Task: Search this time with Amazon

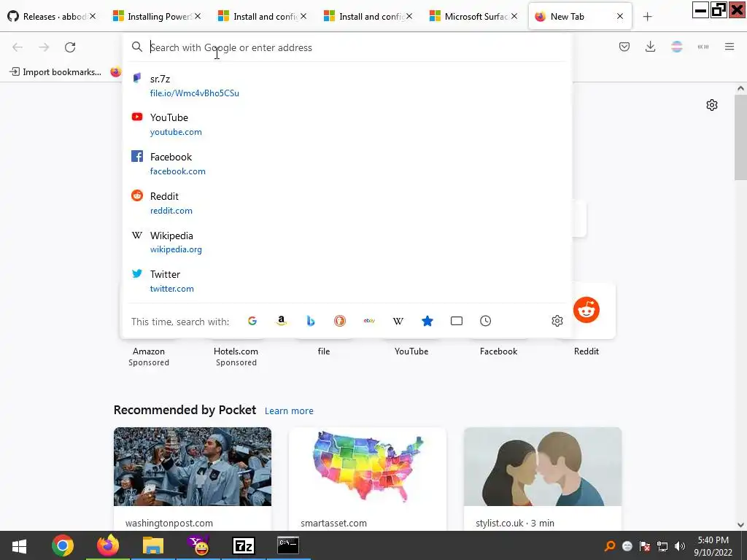Action: (x=282, y=321)
